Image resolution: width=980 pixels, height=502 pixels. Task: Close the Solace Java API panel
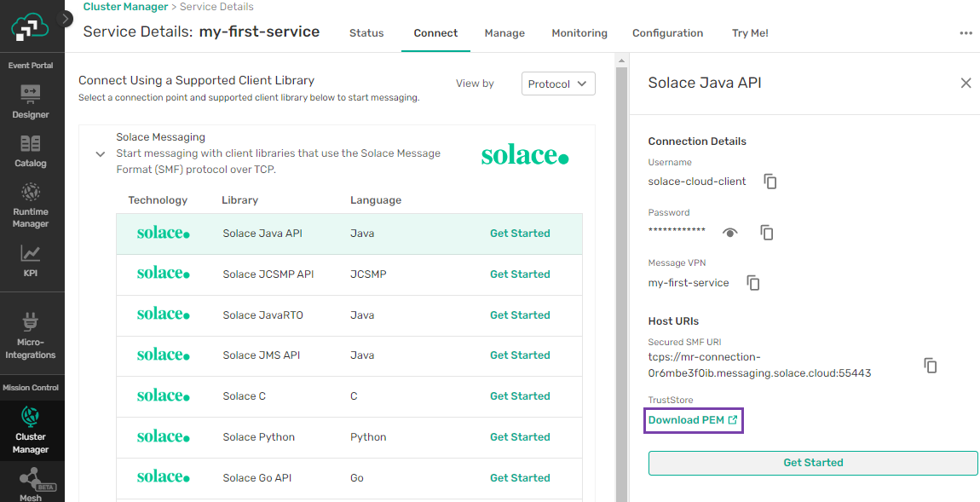click(966, 83)
